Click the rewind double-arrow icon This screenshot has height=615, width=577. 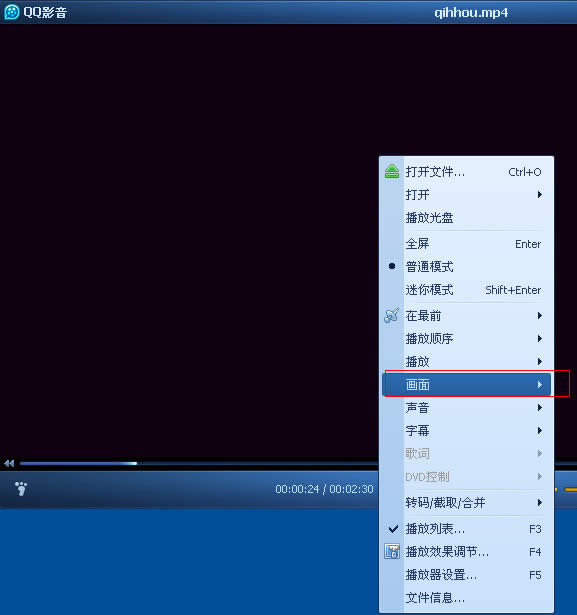[x=9, y=463]
